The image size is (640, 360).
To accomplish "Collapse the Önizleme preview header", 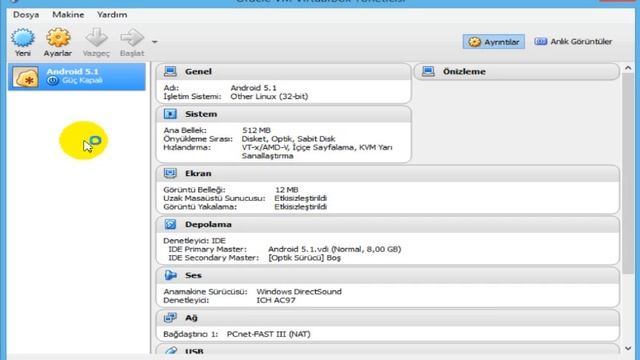I will click(x=464, y=72).
